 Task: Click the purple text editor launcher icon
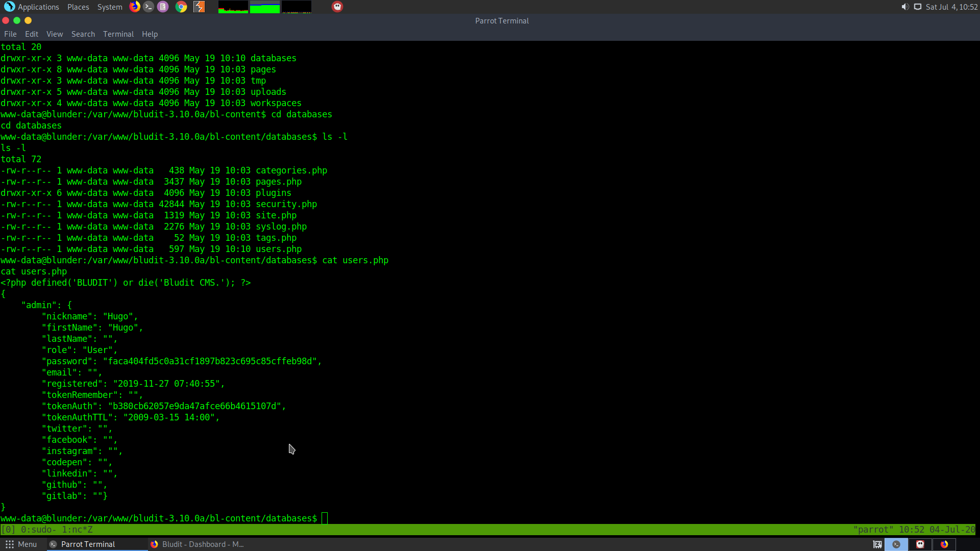point(163,7)
